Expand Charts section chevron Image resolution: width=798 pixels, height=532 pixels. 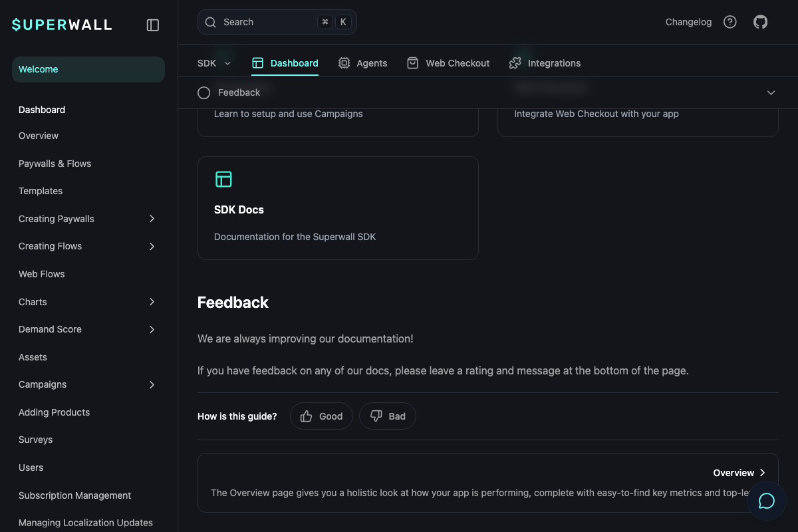[152, 302]
